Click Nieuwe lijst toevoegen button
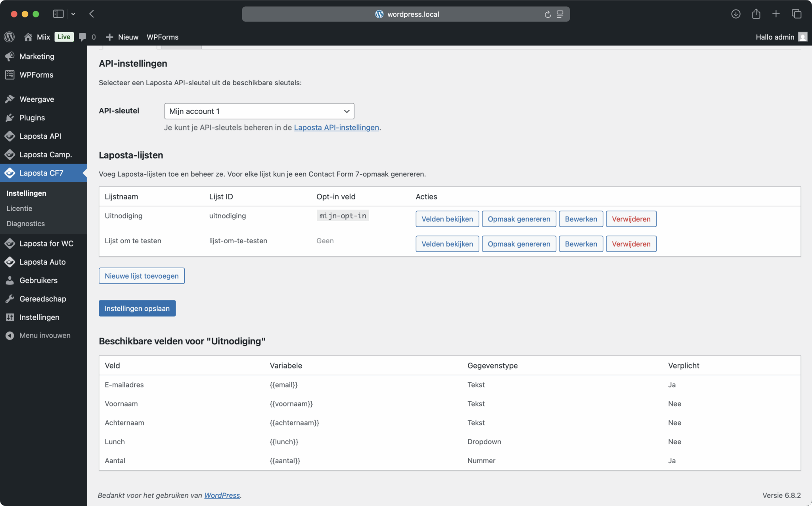This screenshot has height=506, width=812. pyautogui.click(x=142, y=276)
